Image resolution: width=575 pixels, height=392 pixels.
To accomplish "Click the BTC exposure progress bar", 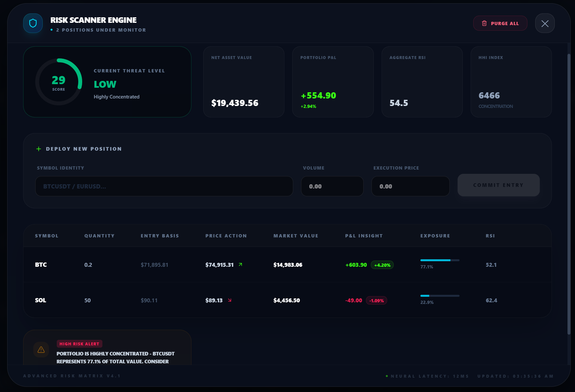I will (x=440, y=260).
